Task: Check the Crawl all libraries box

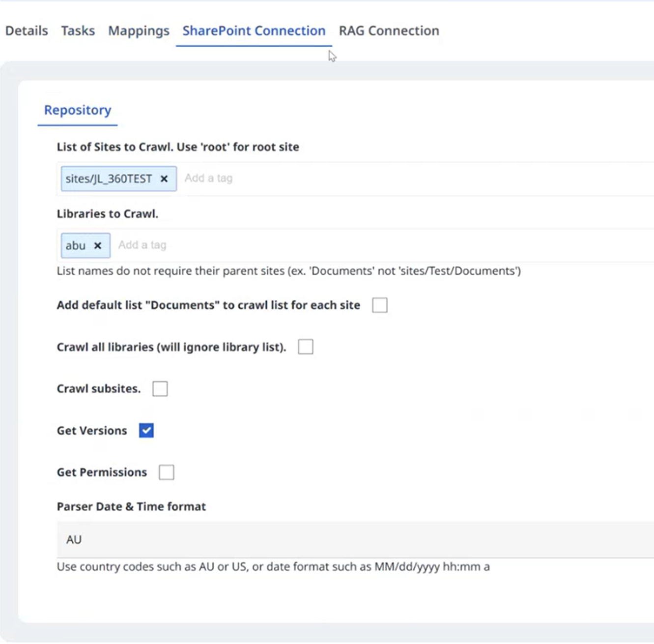Action: point(306,347)
